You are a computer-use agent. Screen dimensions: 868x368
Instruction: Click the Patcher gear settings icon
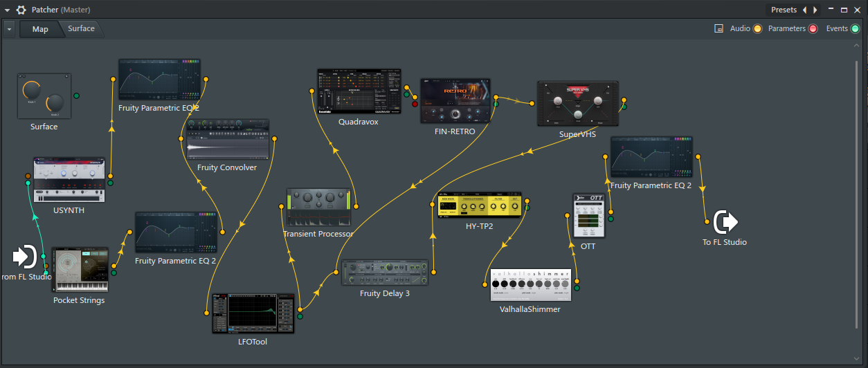click(21, 10)
